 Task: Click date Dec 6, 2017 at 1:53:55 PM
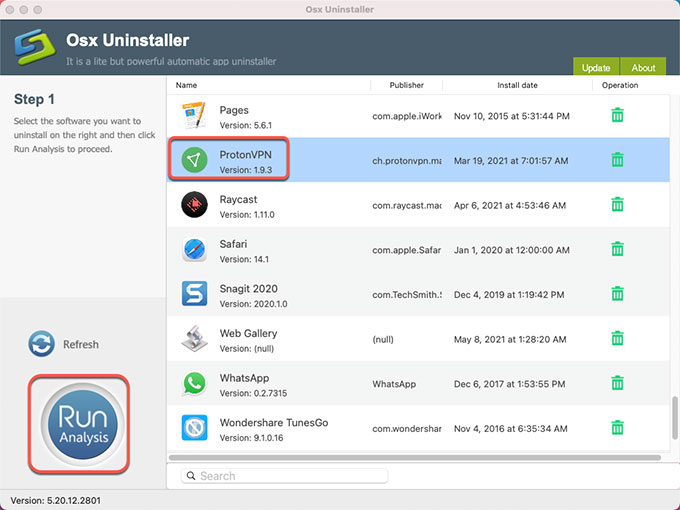pos(510,384)
